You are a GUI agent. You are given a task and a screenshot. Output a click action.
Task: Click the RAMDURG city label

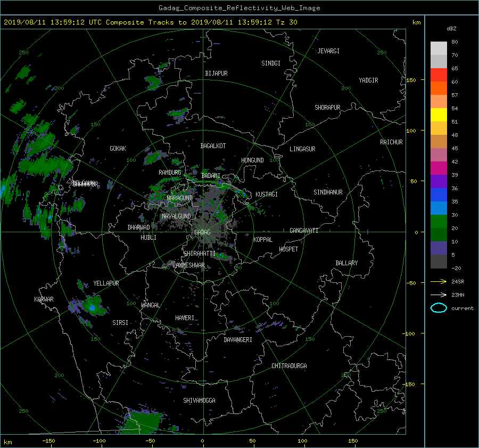tap(170, 173)
